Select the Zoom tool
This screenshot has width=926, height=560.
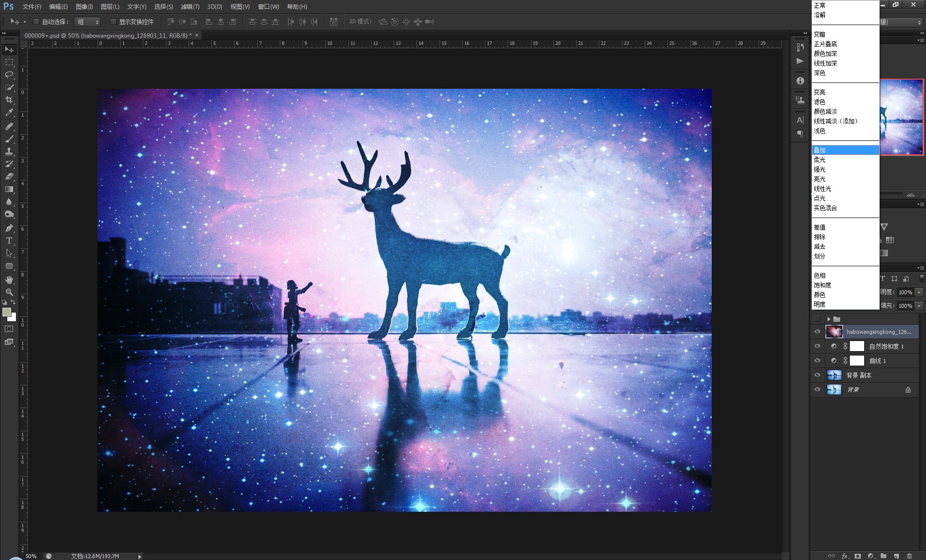point(9,292)
